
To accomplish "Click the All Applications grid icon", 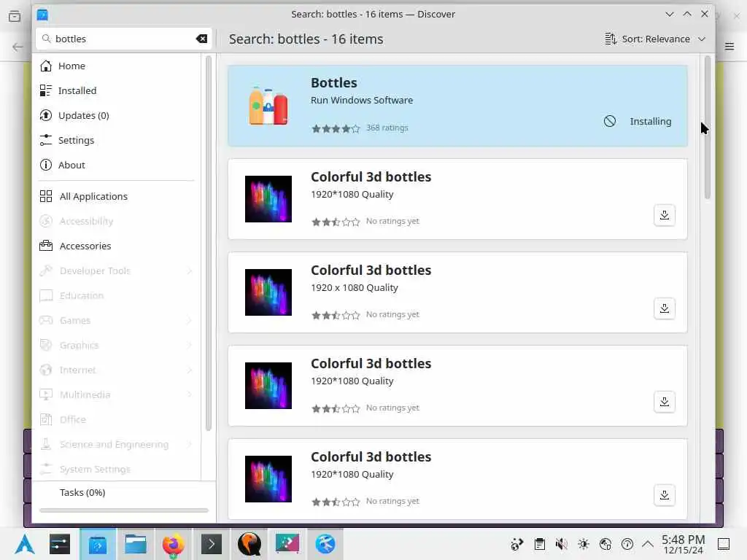I will coord(46,196).
